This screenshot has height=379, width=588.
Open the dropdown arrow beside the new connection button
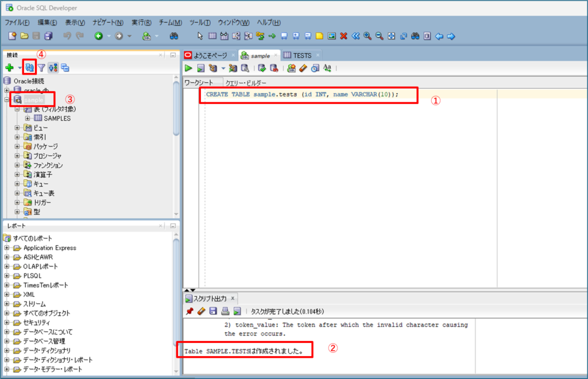click(x=18, y=68)
